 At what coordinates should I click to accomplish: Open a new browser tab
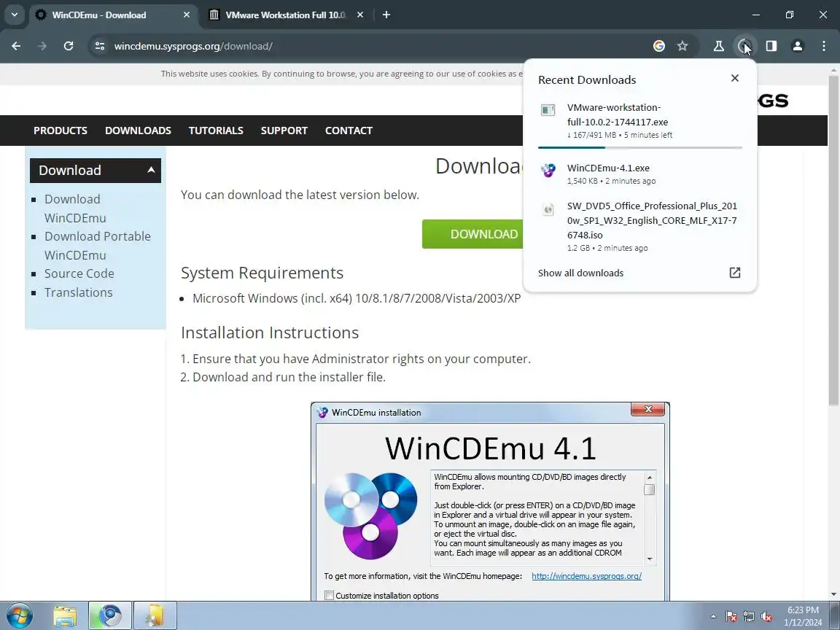coord(386,15)
